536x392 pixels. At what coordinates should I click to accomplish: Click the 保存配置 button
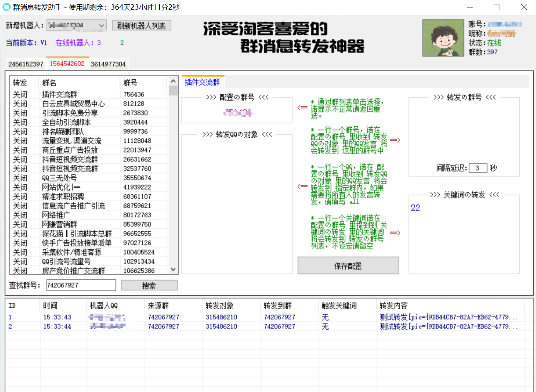pos(348,266)
